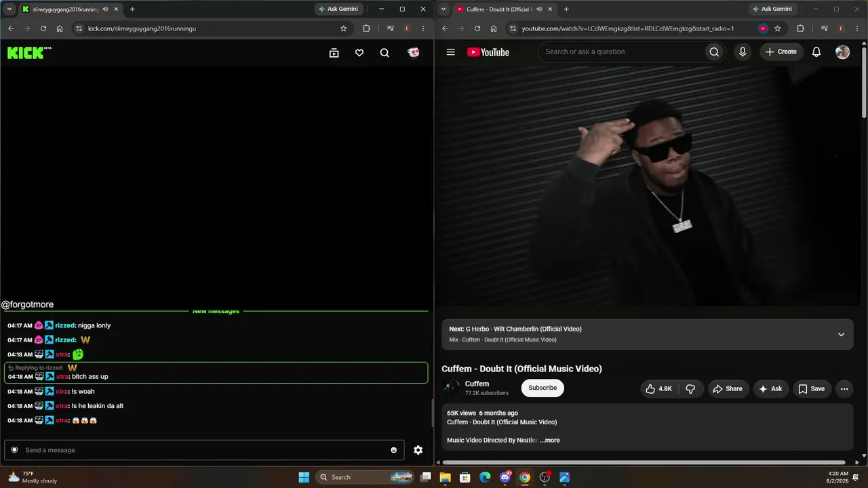Click the YouTube horizontal scrollbar
This screenshot has width=868, height=488.
pos(644,463)
